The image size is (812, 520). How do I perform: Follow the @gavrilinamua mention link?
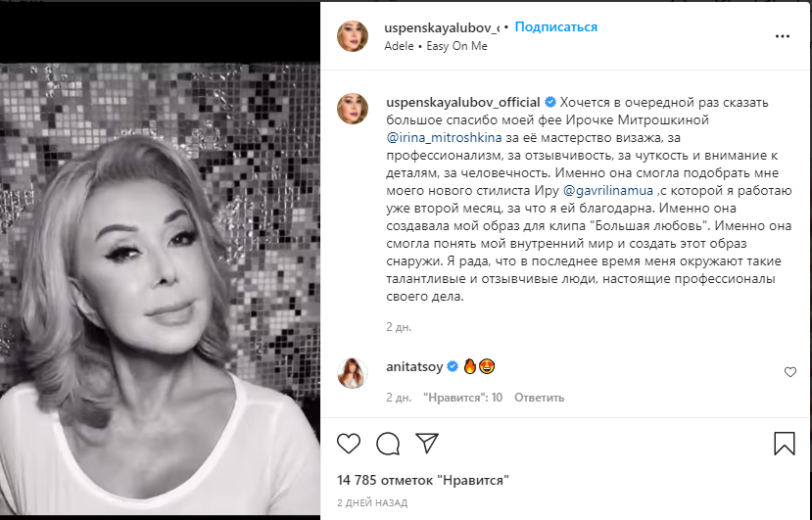click(x=608, y=191)
